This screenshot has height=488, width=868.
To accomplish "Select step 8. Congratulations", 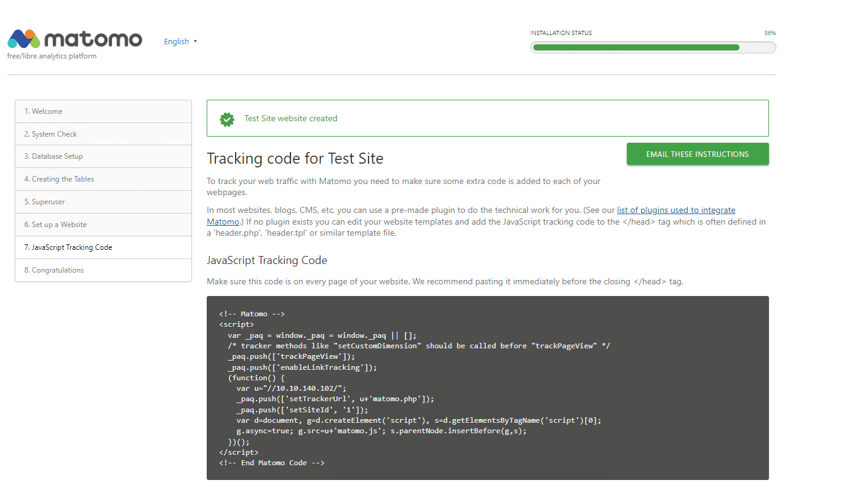I will pyautogui.click(x=103, y=270).
